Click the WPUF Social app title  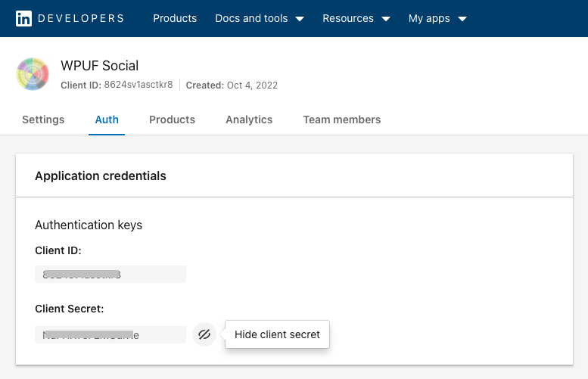tap(99, 66)
